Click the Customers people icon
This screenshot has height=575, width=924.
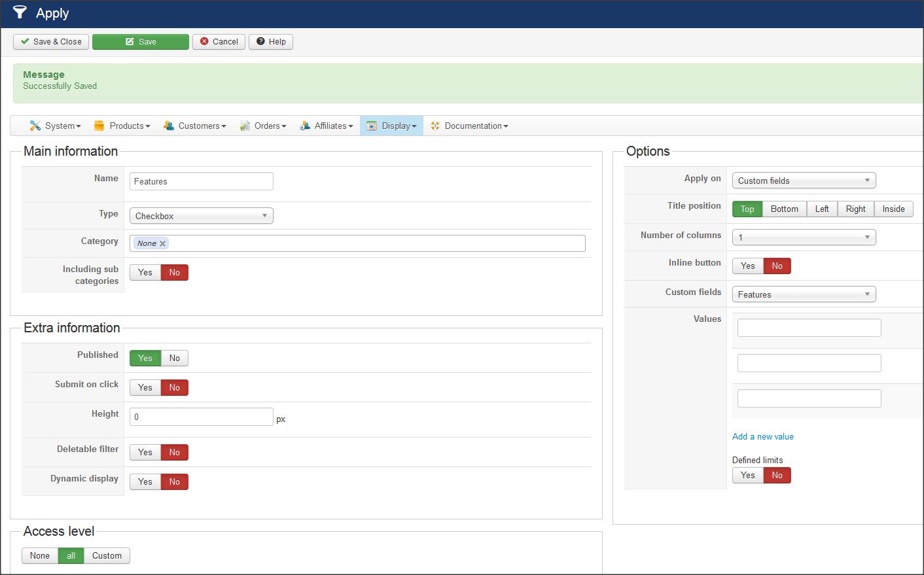click(x=169, y=126)
